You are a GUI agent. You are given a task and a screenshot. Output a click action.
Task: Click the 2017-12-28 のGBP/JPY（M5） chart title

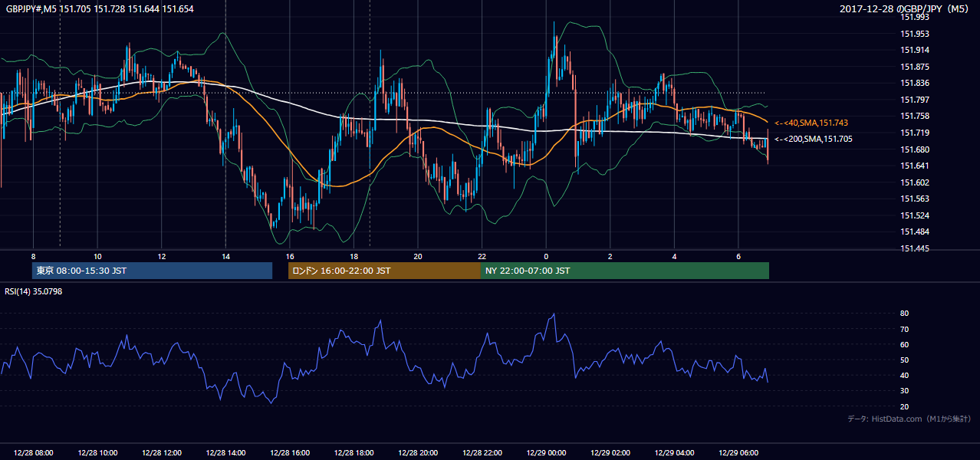pyautogui.click(x=905, y=9)
